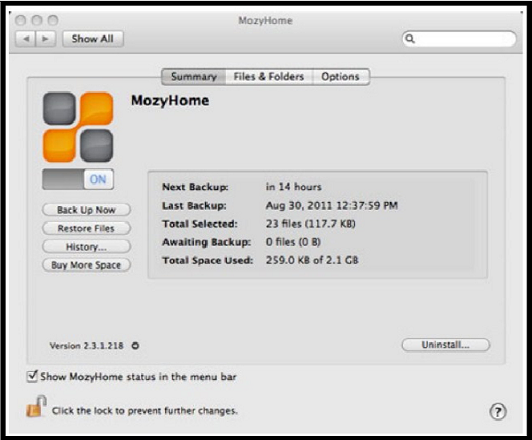
Task: Click the 'Total Selected:' label
Action: click(x=200, y=224)
